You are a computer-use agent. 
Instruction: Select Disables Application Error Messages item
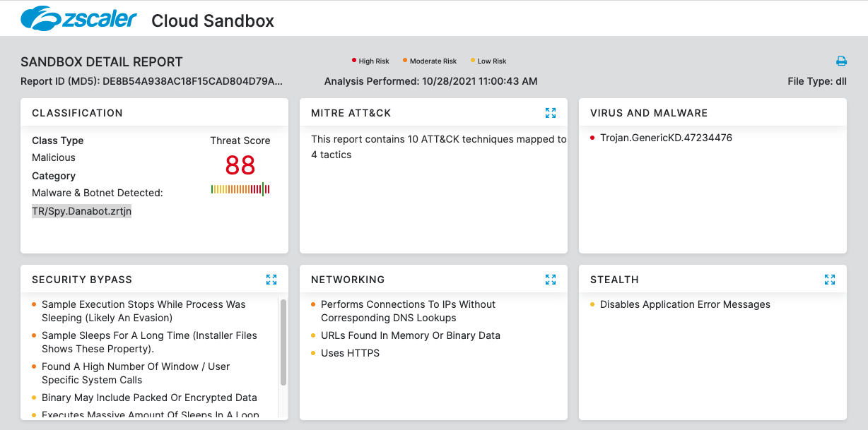(x=685, y=304)
